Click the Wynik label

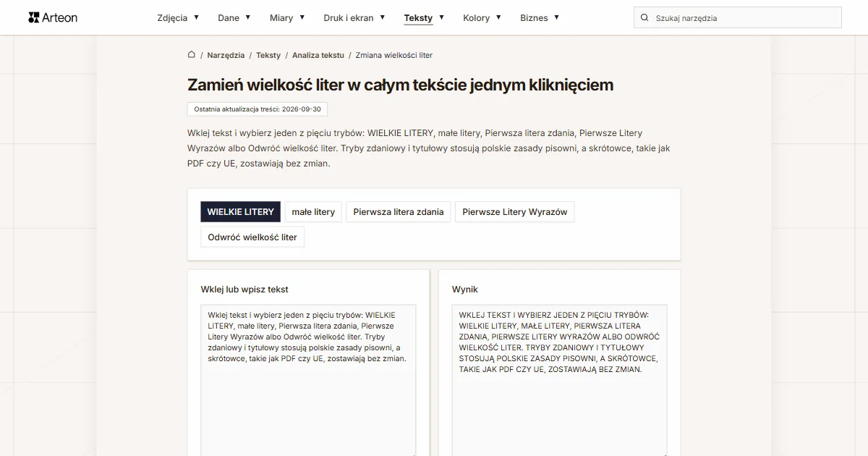click(465, 289)
